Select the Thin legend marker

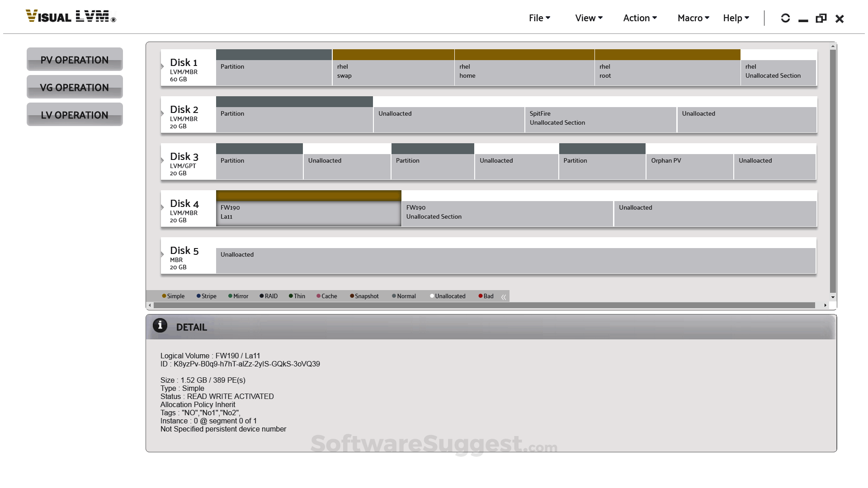tap(292, 296)
